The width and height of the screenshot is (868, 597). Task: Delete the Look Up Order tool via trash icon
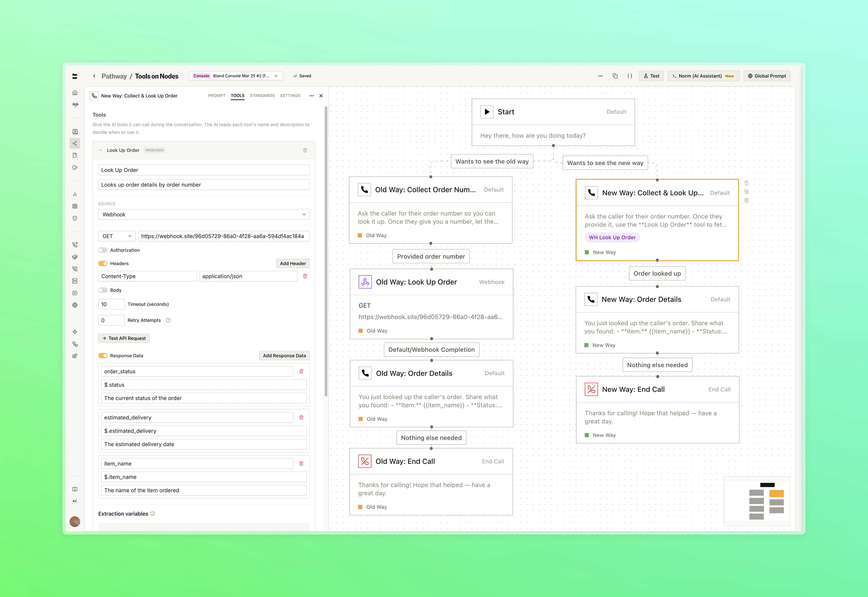point(305,150)
